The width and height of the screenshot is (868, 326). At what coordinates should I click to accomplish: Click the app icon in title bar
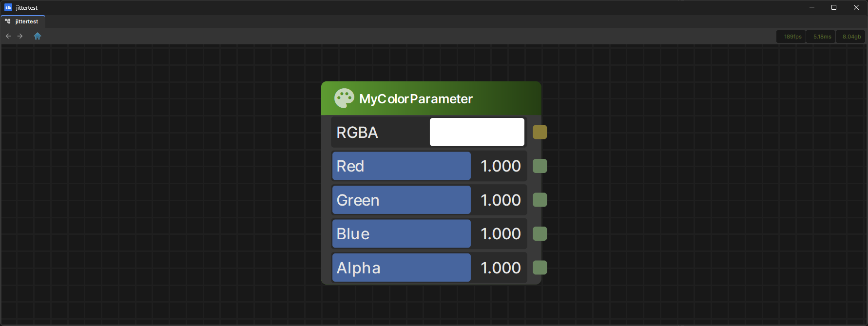[8, 7]
